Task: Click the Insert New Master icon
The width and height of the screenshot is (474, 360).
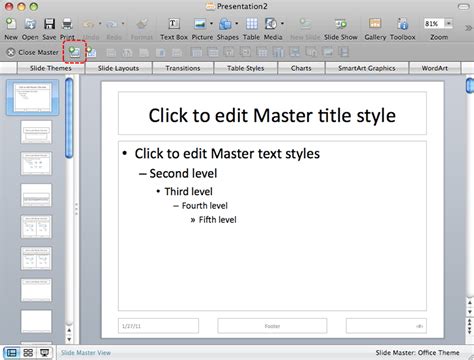Action: coord(75,52)
